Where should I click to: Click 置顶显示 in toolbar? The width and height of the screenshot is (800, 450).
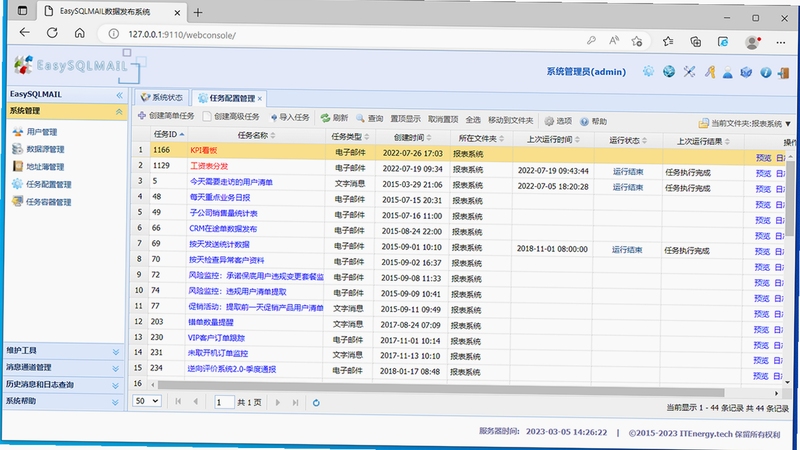coord(406,119)
